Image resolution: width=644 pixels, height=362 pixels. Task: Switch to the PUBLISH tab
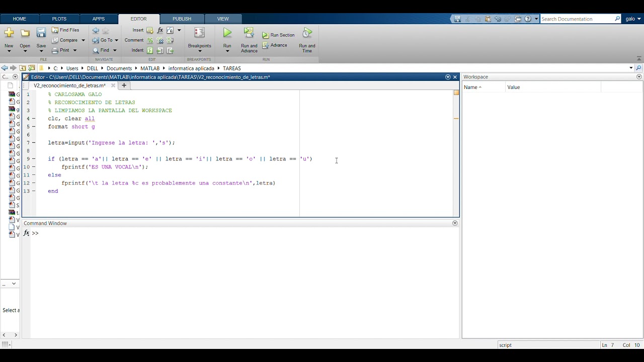tap(182, 19)
